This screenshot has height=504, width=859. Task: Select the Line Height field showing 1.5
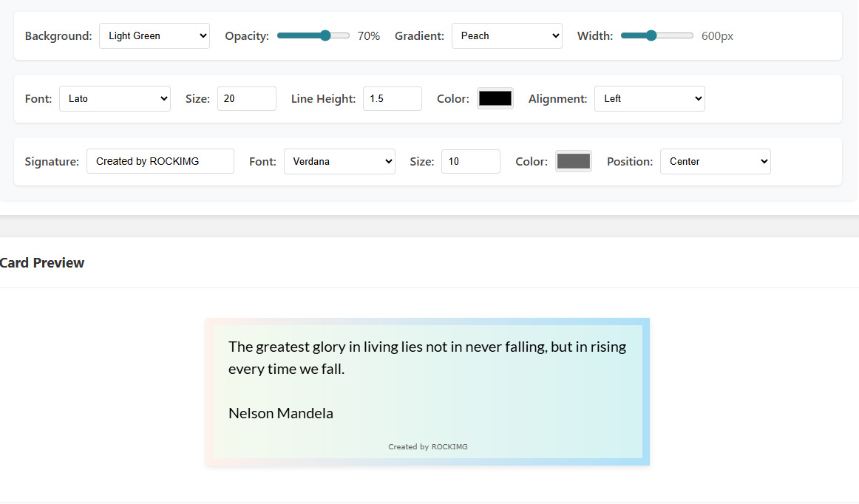coord(392,98)
